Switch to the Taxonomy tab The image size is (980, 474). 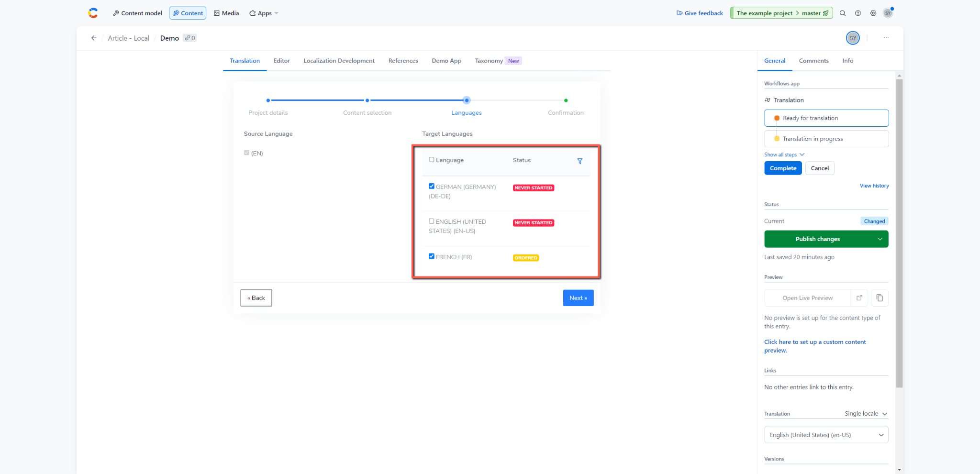[x=489, y=61]
